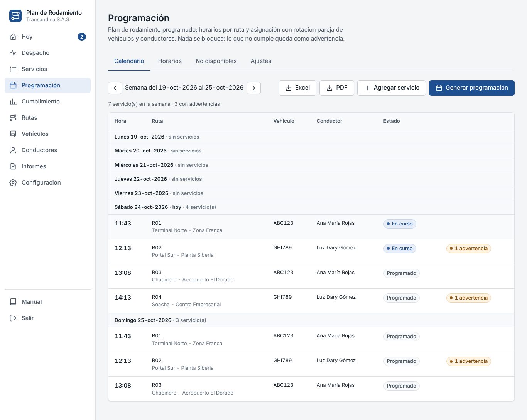This screenshot has height=420, width=527.
Task: Click advertencia badge on Sunday R02 row
Action: click(x=469, y=361)
